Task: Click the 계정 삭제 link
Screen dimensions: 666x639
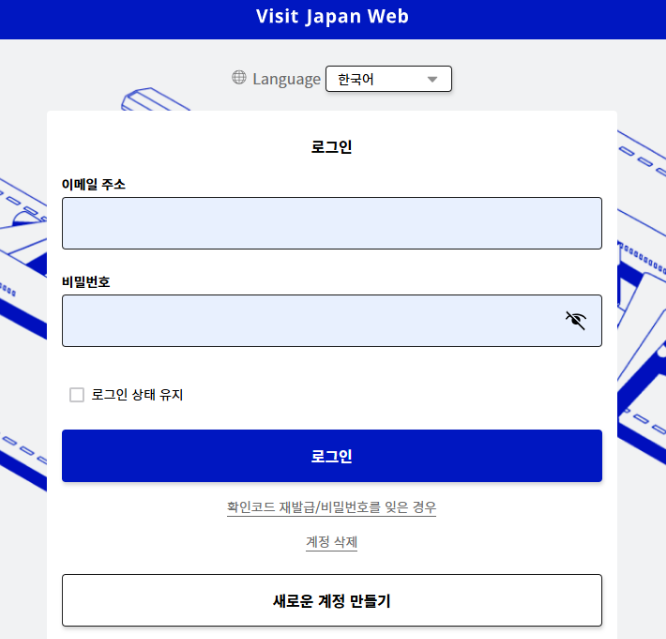Action: coord(332,542)
